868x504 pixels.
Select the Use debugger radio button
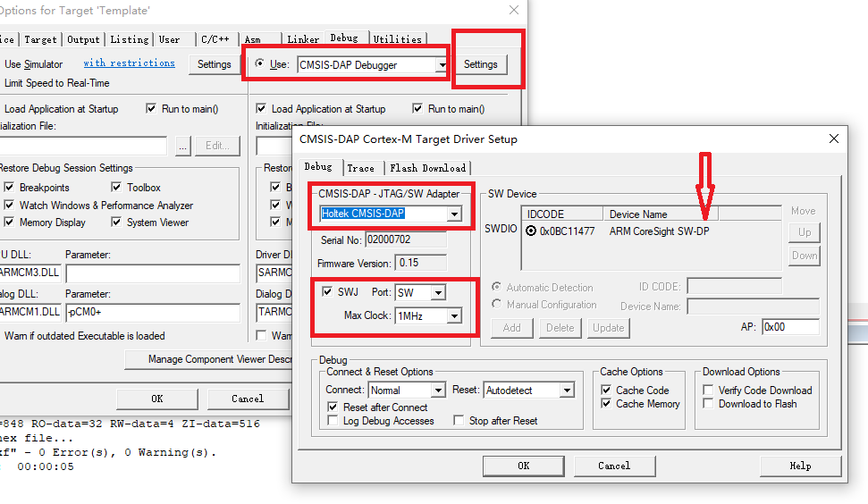(259, 63)
